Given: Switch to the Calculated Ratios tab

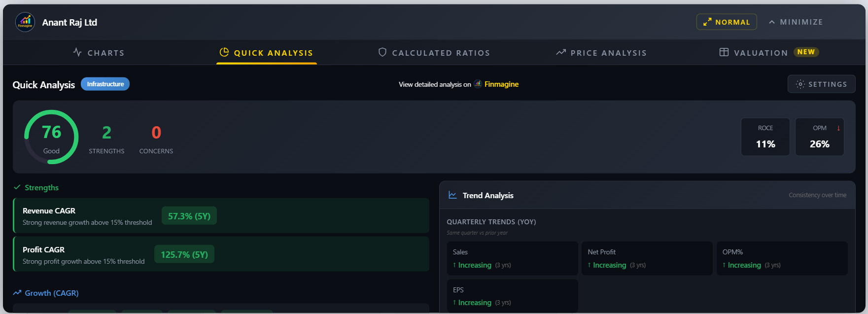Looking at the screenshot, I should point(440,53).
